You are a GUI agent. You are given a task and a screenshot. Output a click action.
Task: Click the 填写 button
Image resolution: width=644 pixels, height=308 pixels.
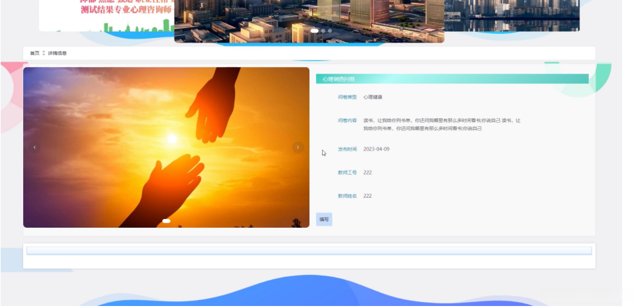point(324,219)
